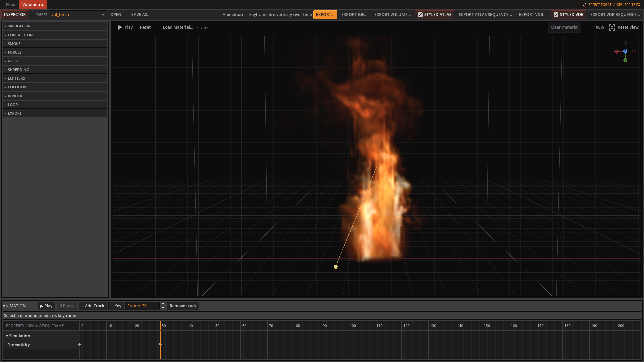Expand the Simulation inspector section

point(55,26)
